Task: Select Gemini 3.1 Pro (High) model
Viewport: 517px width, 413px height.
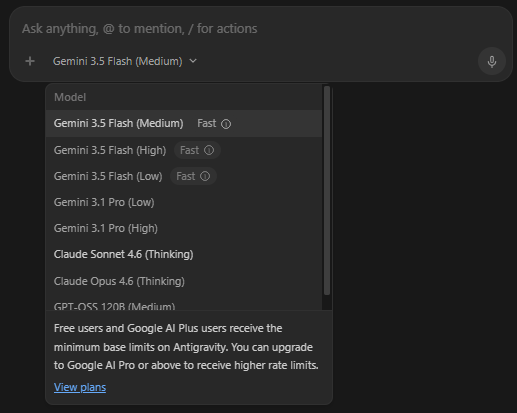Action: (x=184, y=228)
